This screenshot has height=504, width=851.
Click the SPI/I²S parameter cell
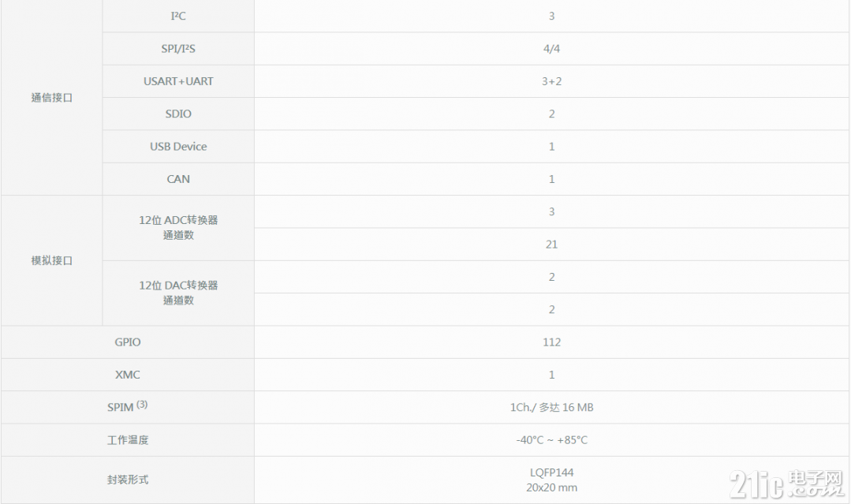[178, 49]
